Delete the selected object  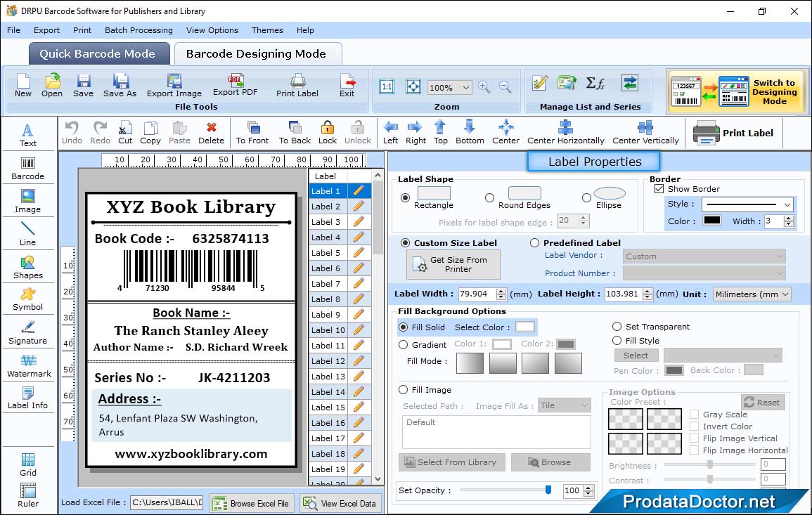(x=212, y=133)
